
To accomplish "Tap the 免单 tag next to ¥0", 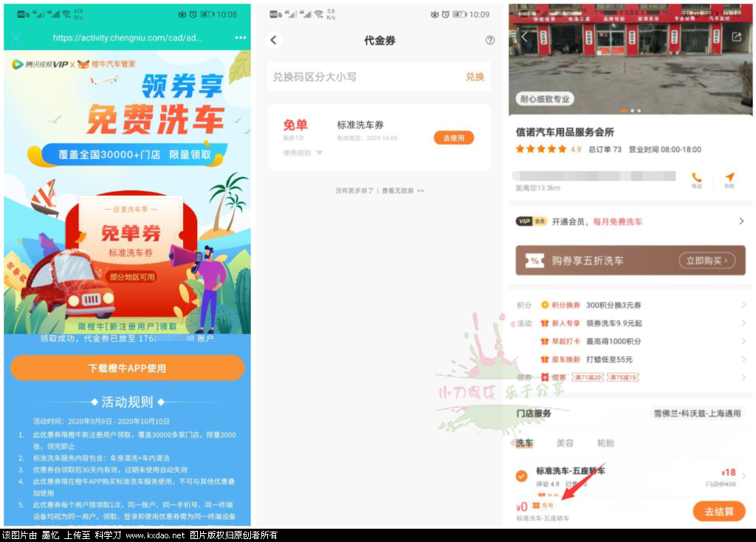I will click(x=543, y=505).
